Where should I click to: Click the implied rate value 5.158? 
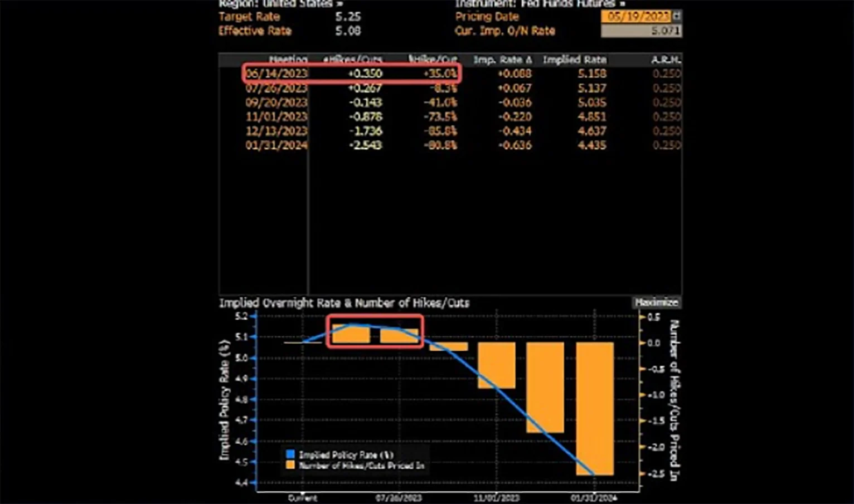point(592,74)
